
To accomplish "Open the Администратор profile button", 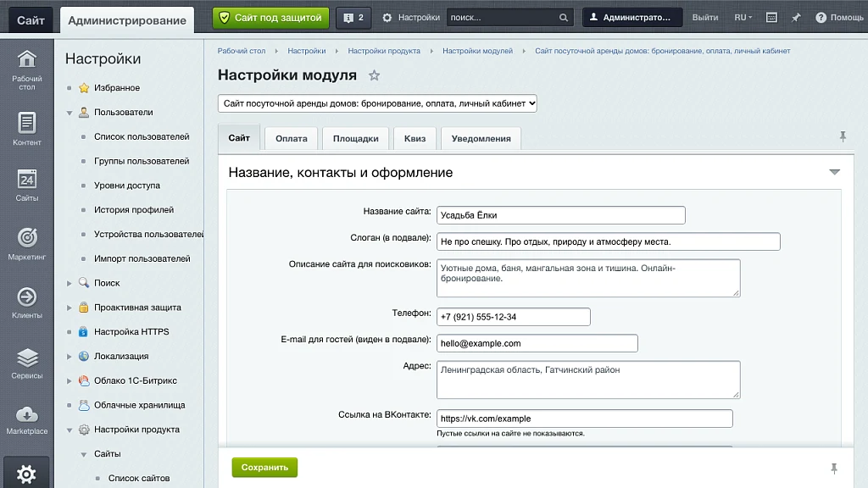I will pos(632,18).
